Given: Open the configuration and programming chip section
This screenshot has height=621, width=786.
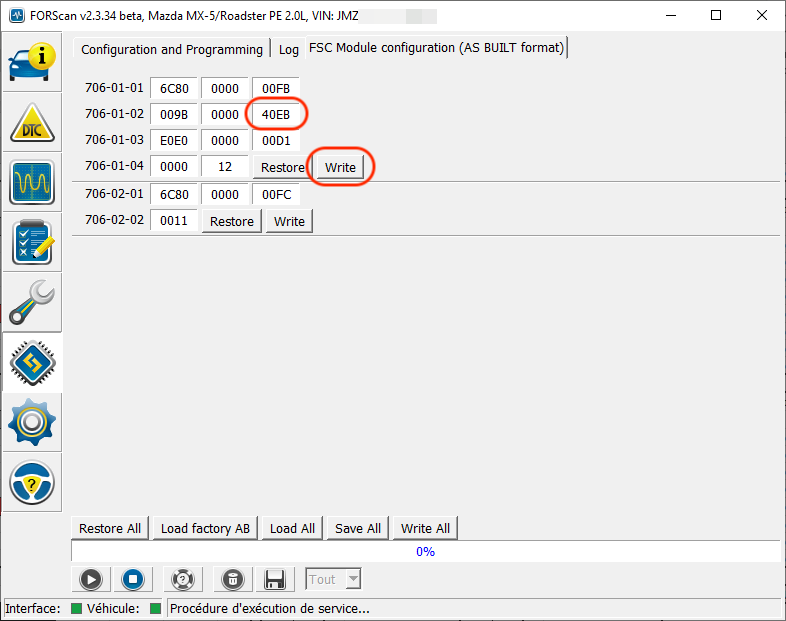Looking at the screenshot, I should [32, 363].
